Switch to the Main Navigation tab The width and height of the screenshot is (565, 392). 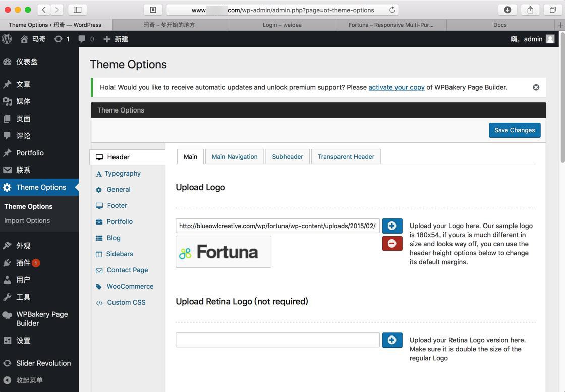click(x=235, y=157)
